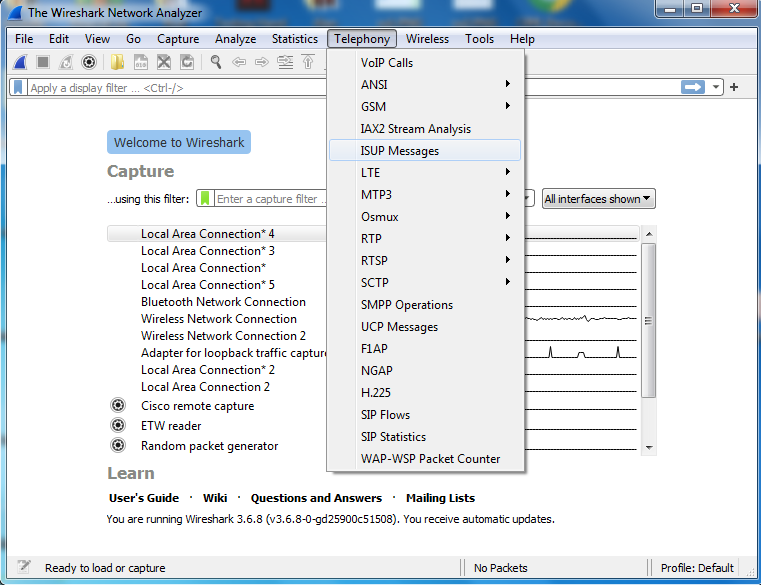Open a capture file via folder icon
761x585 pixels.
[117, 62]
